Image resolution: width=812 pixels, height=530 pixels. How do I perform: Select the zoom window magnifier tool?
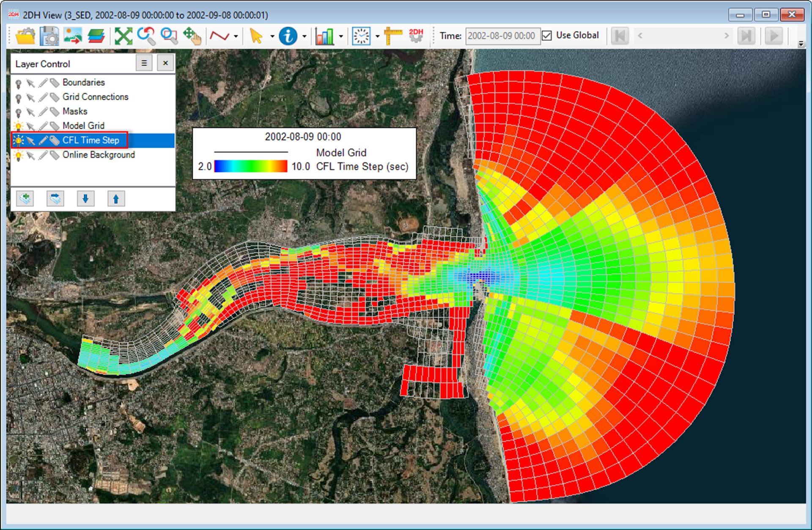(169, 36)
